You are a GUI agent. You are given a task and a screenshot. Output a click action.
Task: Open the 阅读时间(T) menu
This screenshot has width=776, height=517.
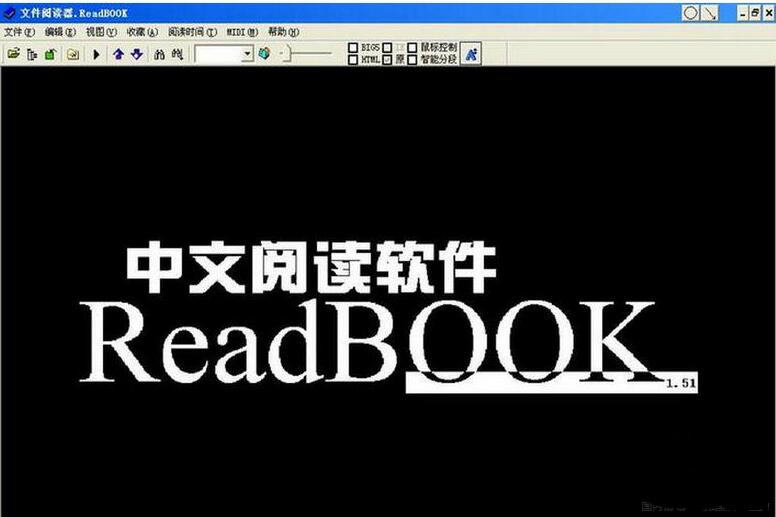click(x=193, y=32)
